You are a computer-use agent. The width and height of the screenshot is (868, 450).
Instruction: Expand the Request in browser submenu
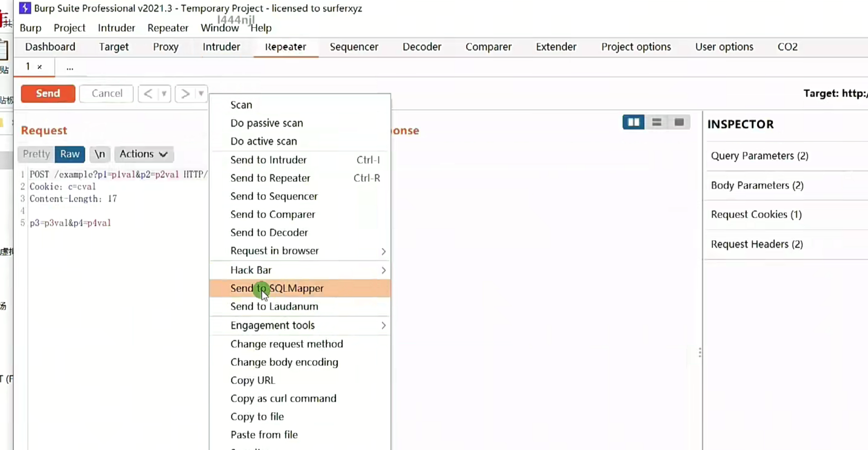pyautogui.click(x=300, y=251)
